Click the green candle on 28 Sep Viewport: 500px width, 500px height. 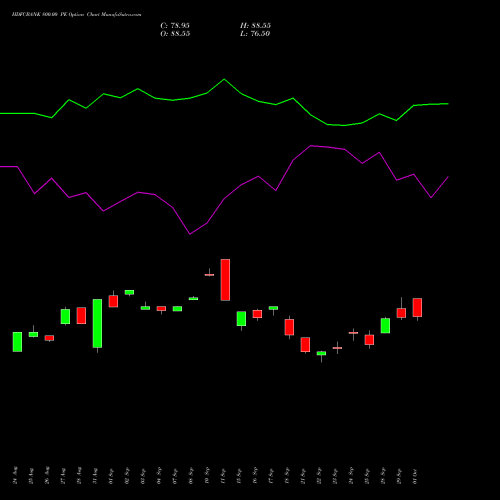pyautogui.click(x=385, y=325)
